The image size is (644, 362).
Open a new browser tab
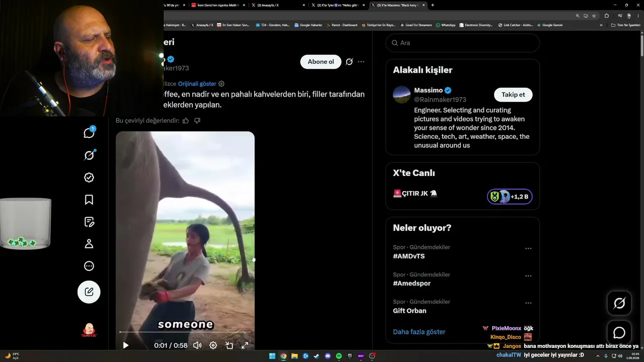pyautogui.click(x=433, y=5)
